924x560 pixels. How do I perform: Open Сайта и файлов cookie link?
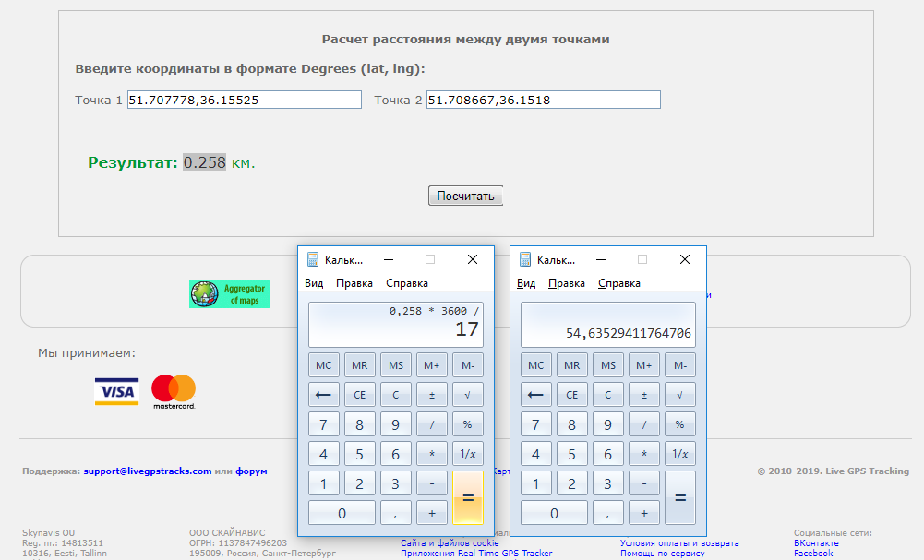coord(450,542)
